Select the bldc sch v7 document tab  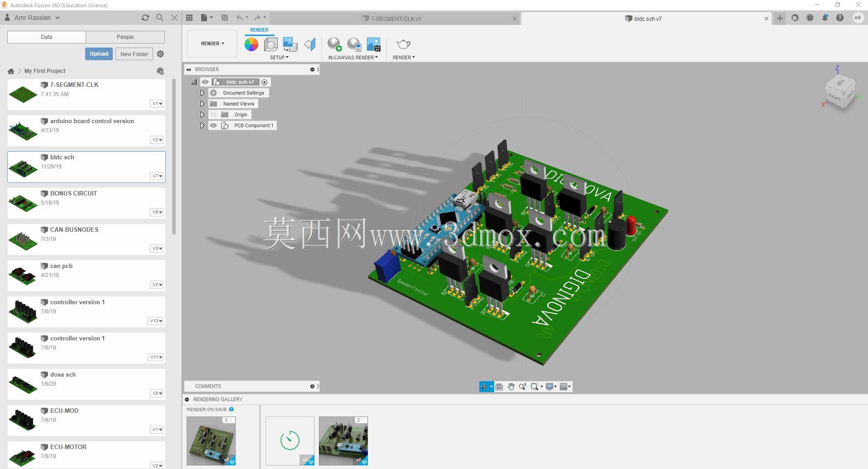(646, 19)
